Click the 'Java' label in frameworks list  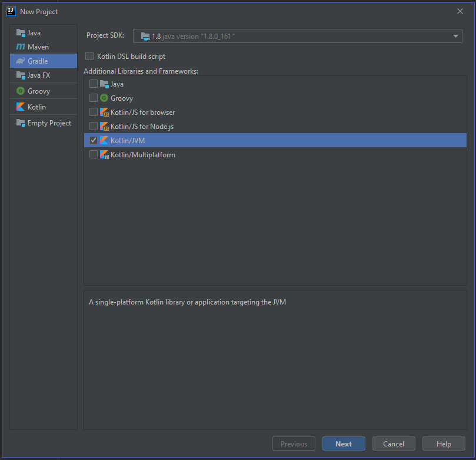pyautogui.click(x=117, y=84)
